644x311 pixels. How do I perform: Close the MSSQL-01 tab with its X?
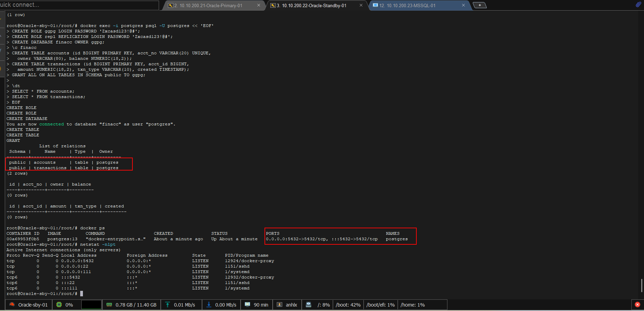[463, 5]
